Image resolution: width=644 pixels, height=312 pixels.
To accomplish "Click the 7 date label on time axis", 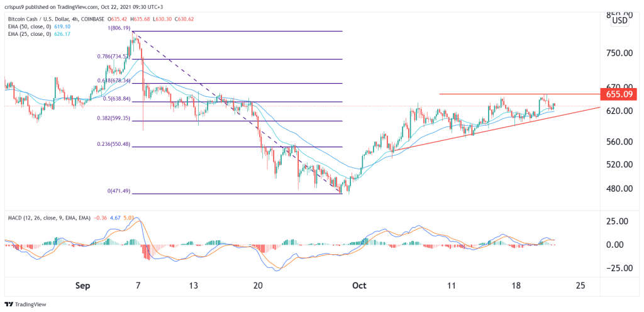I will 139,286.
